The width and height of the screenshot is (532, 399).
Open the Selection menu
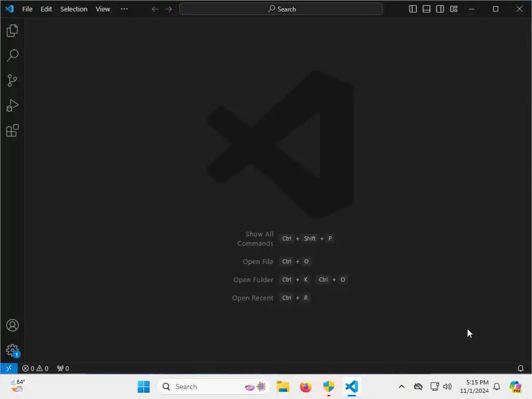[74, 9]
